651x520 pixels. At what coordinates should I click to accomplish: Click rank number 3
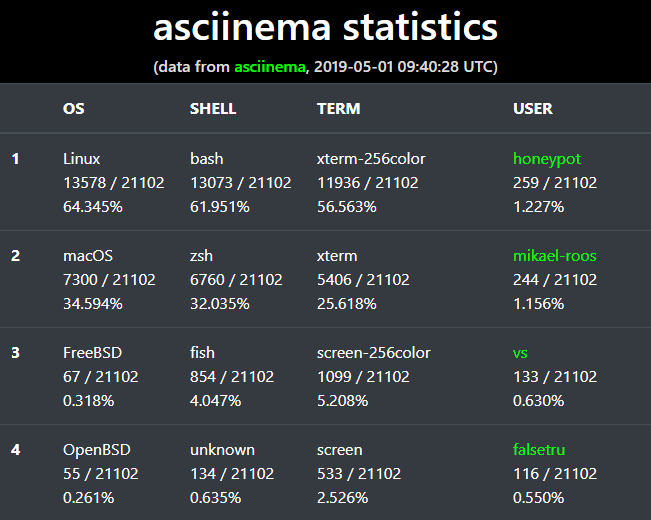pos(15,353)
